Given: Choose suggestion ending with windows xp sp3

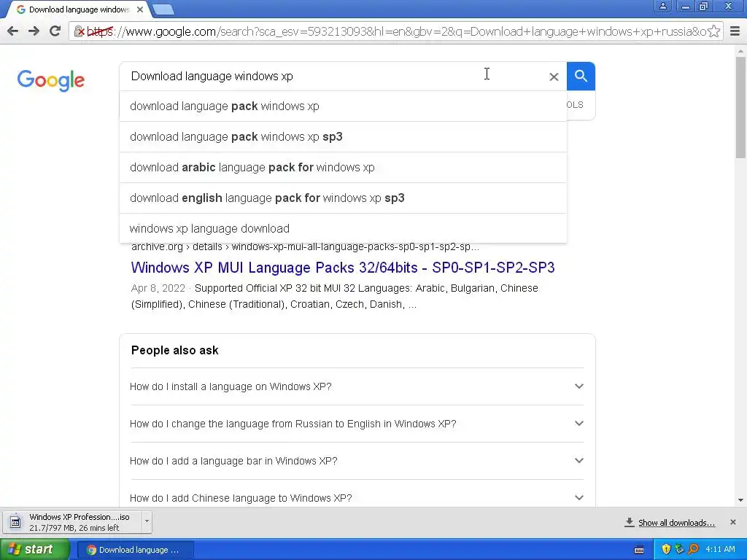Looking at the screenshot, I should tap(343, 136).
